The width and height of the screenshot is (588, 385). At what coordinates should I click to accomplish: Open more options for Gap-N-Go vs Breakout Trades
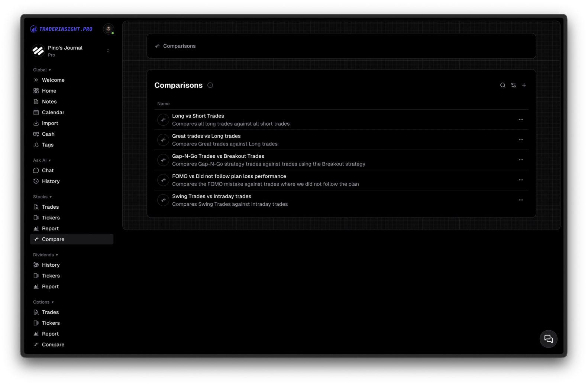521,160
